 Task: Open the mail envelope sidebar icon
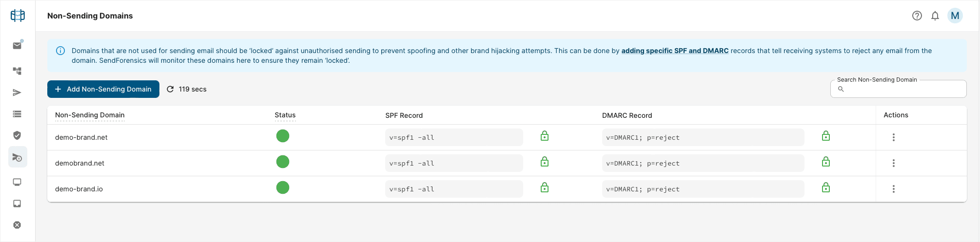click(x=17, y=46)
